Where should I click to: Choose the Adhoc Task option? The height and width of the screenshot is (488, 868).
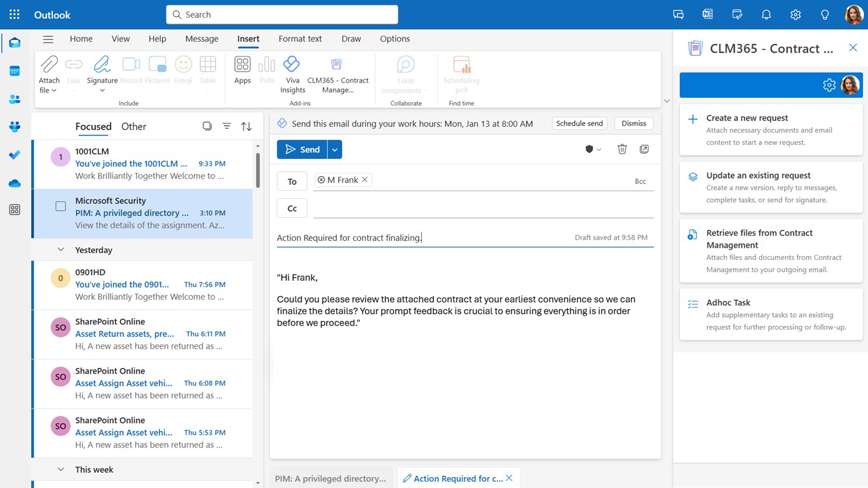(x=771, y=315)
